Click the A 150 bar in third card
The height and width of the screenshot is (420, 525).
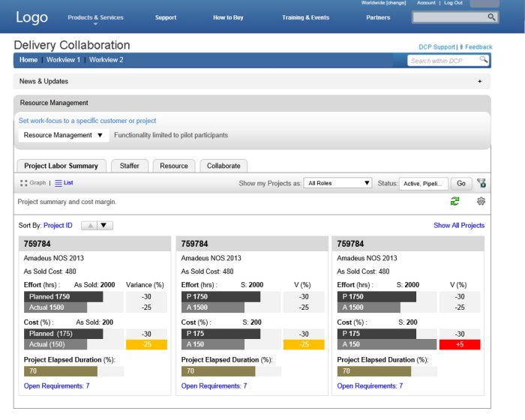click(387, 344)
